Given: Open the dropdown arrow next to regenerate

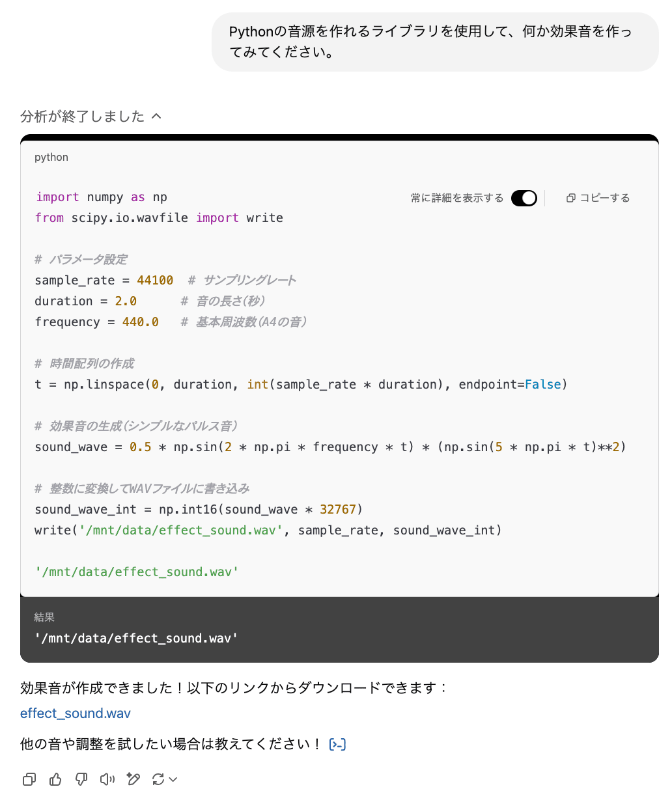Looking at the screenshot, I should click(173, 779).
